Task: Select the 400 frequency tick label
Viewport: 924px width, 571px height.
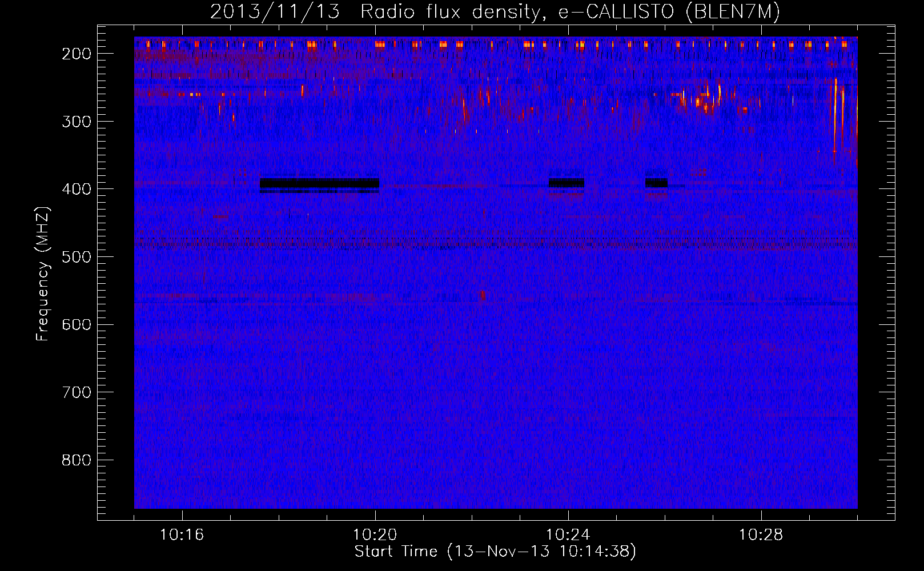Action: [77, 189]
